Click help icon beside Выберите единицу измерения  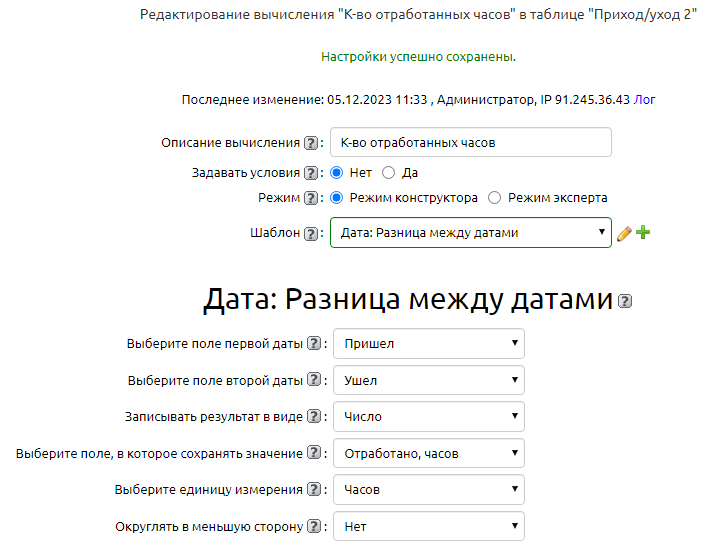(x=314, y=490)
